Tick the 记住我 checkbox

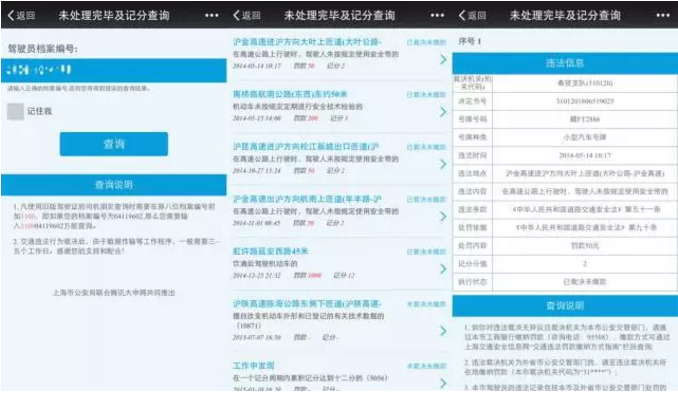point(16,111)
